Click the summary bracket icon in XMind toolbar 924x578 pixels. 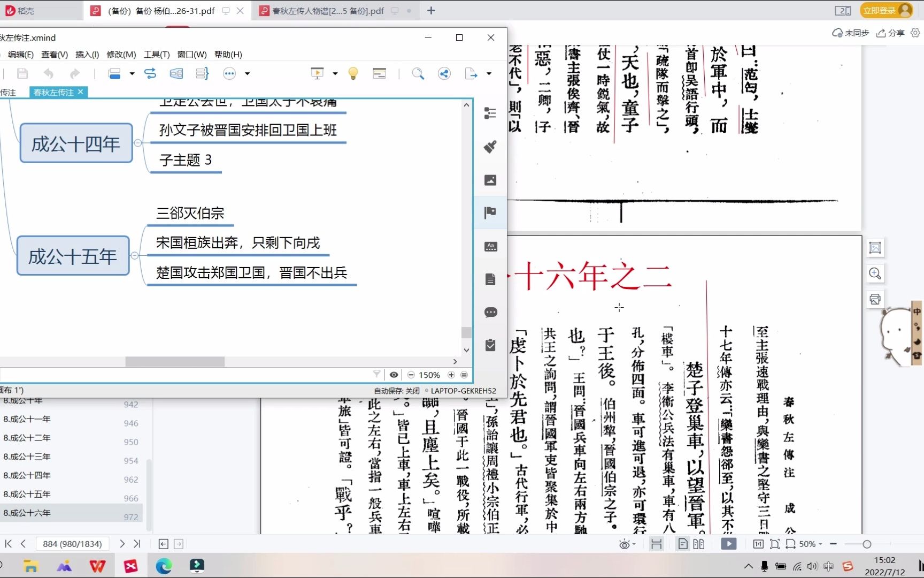pos(202,74)
